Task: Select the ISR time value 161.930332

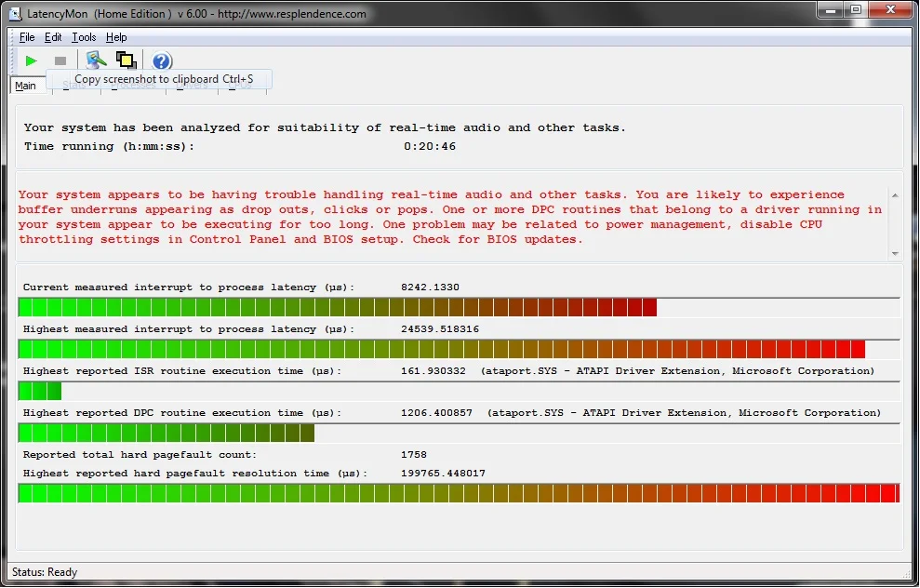Action: (x=433, y=371)
